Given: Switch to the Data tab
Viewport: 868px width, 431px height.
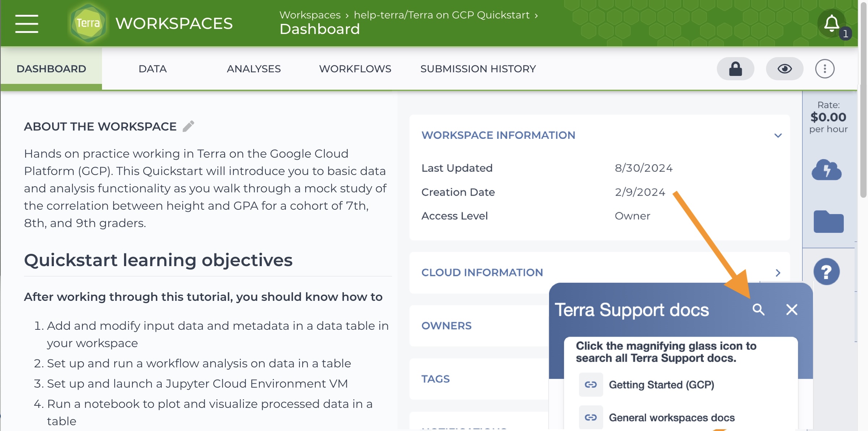Looking at the screenshot, I should coord(152,69).
